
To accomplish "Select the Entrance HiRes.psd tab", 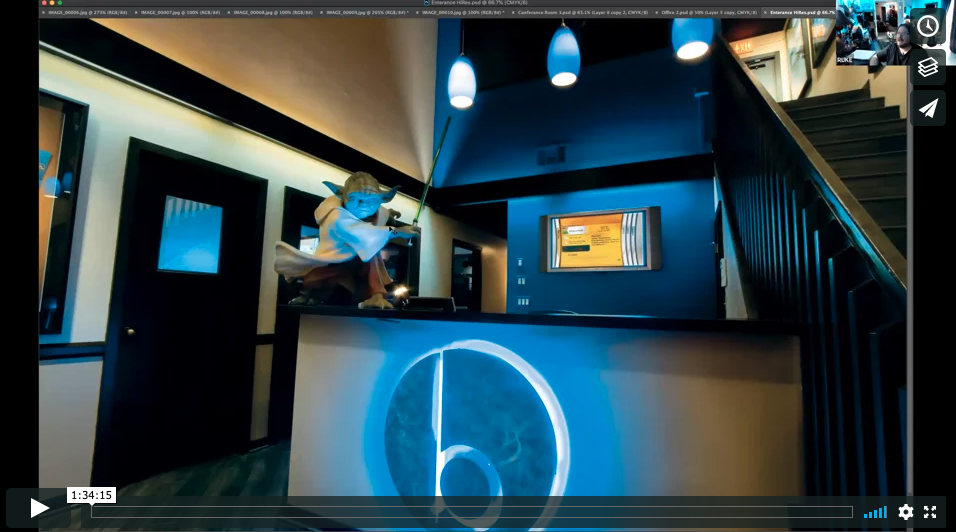I will (800, 13).
